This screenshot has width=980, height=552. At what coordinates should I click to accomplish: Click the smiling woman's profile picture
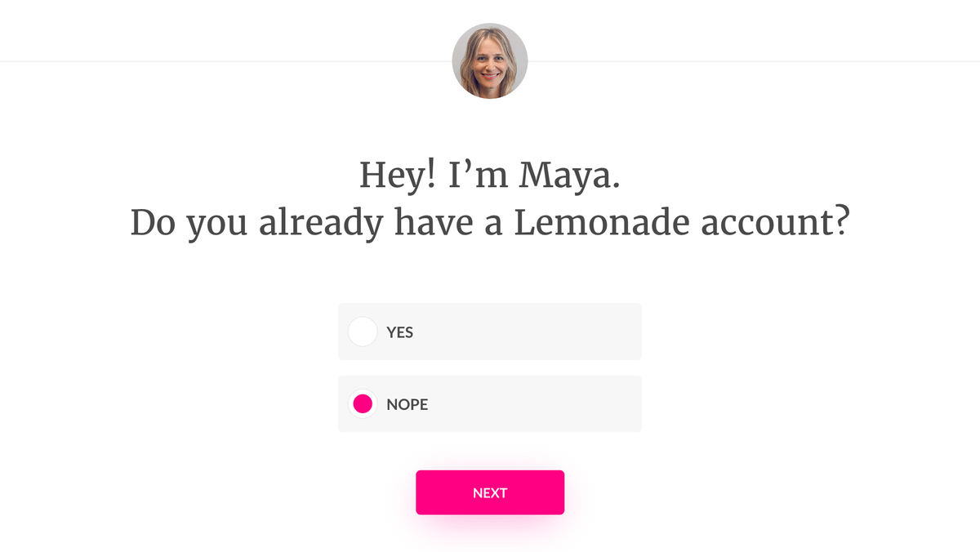click(490, 61)
